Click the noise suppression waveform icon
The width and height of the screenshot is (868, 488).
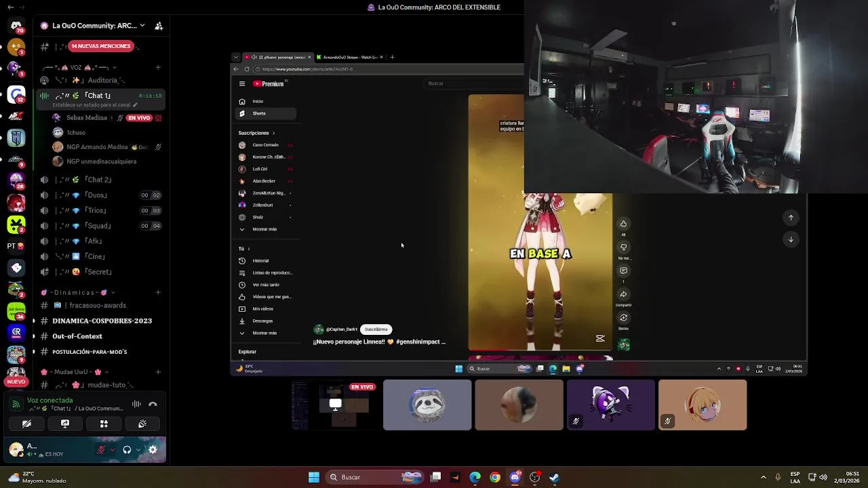pos(136,404)
